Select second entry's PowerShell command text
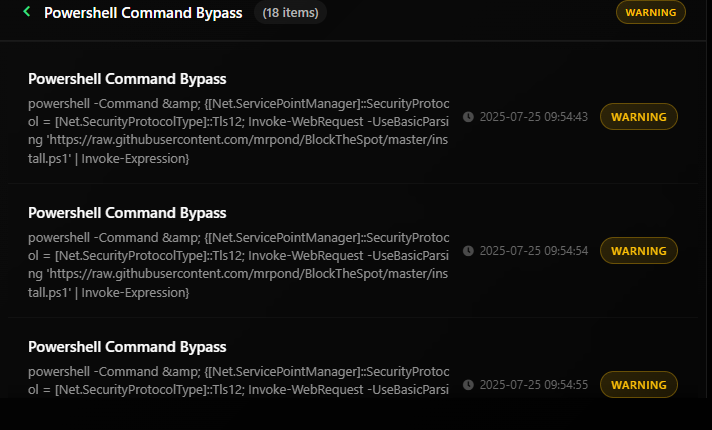 239,265
